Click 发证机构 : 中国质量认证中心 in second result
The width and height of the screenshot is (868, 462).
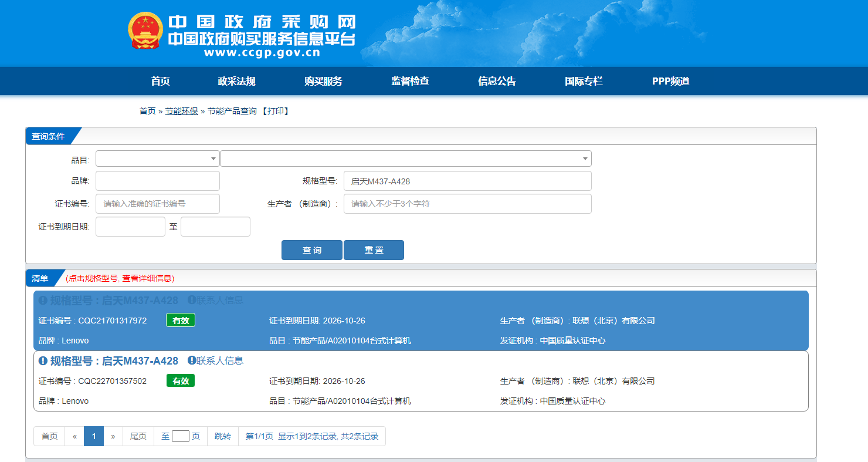point(553,401)
